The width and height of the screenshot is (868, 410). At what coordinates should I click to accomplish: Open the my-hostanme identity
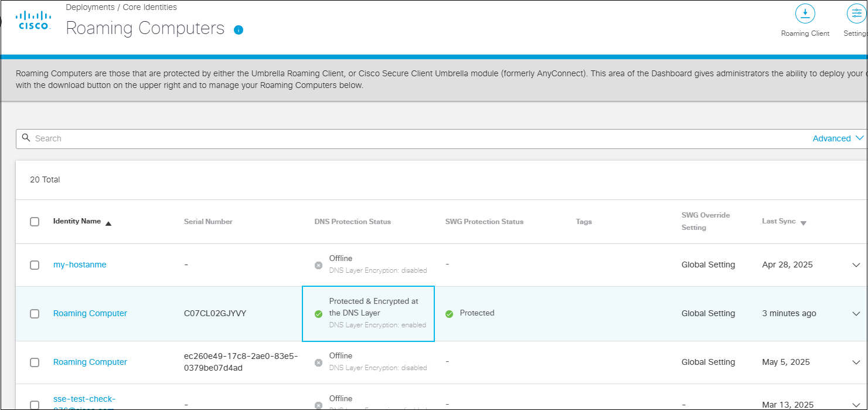pos(80,265)
